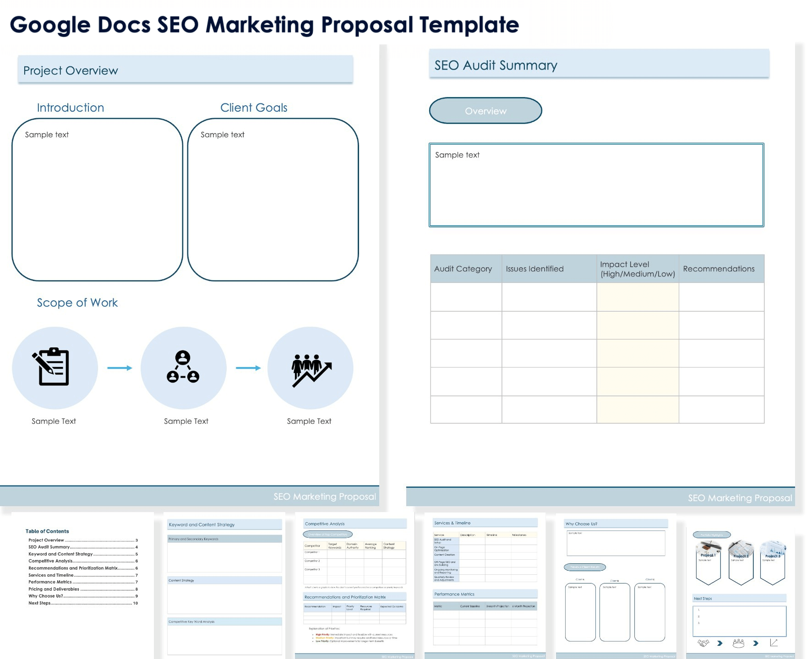The width and height of the screenshot is (812, 659).
Task: Click the Previous Client Results pill
Action: (585, 567)
